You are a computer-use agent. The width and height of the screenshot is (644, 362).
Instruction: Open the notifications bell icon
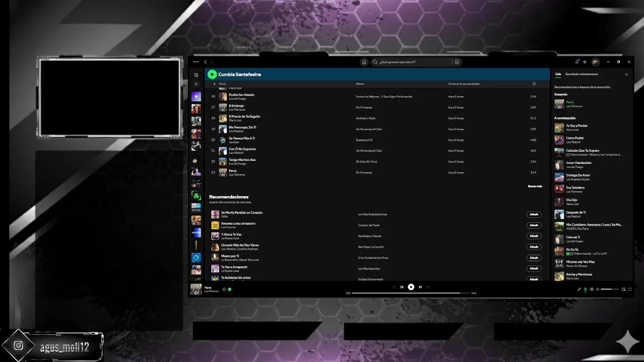click(x=577, y=62)
